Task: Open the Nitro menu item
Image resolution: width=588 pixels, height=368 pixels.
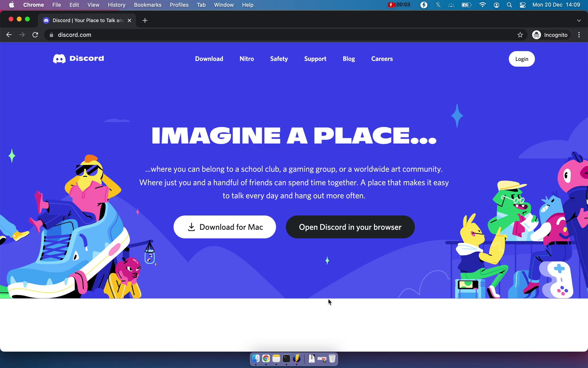Action: pyautogui.click(x=247, y=59)
